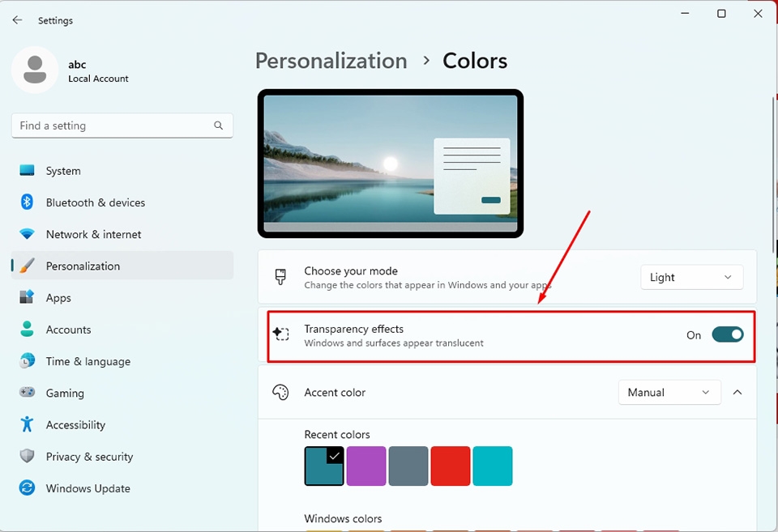The image size is (778, 532).
Task: Click the abc account name
Action: (77, 65)
